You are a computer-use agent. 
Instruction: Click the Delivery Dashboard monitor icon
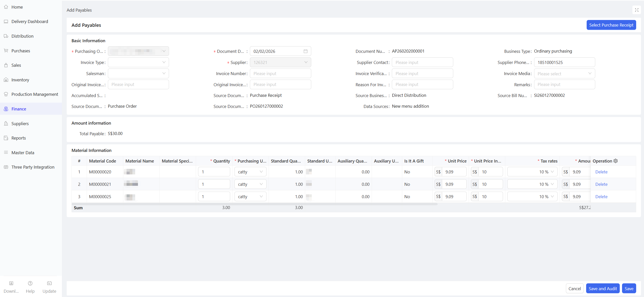point(6,21)
